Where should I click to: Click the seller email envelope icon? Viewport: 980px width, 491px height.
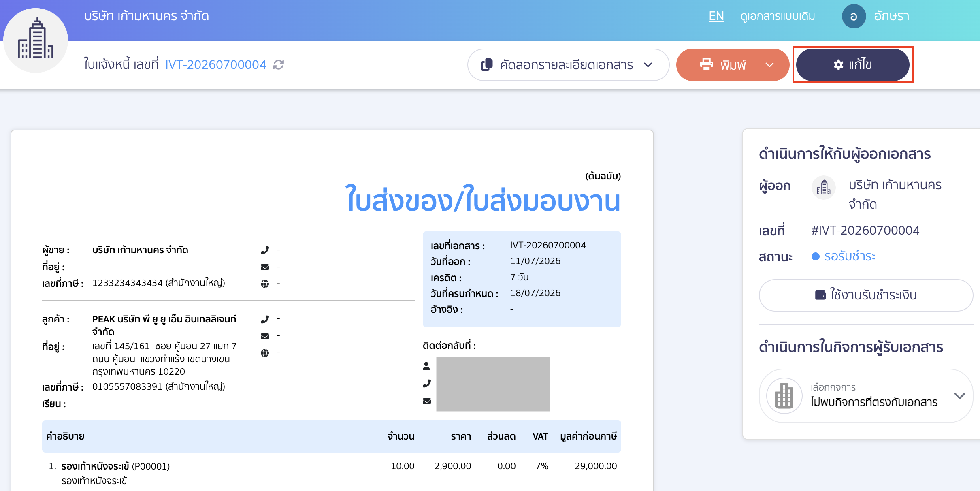tap(265, 267)
